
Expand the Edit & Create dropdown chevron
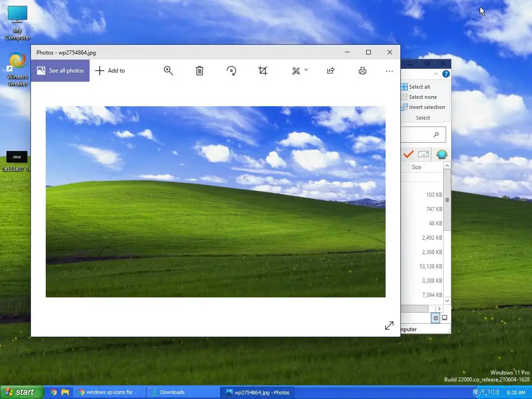coord(306,70)
